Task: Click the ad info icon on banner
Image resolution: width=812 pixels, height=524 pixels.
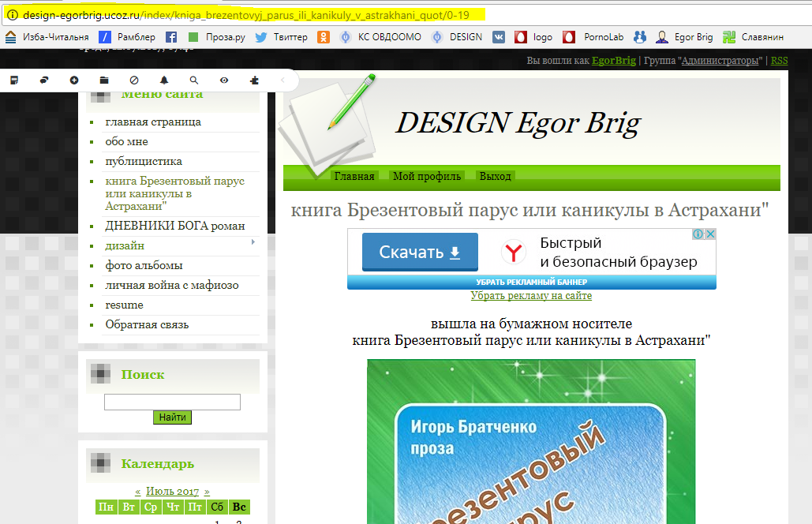Action: (698, 234)
